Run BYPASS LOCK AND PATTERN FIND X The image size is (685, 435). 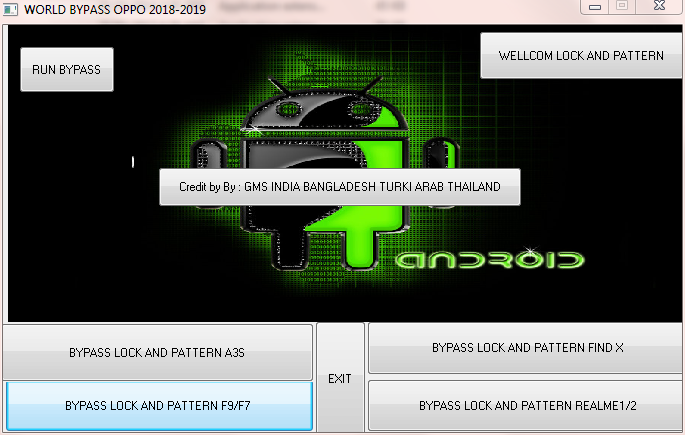coord(526,348)
